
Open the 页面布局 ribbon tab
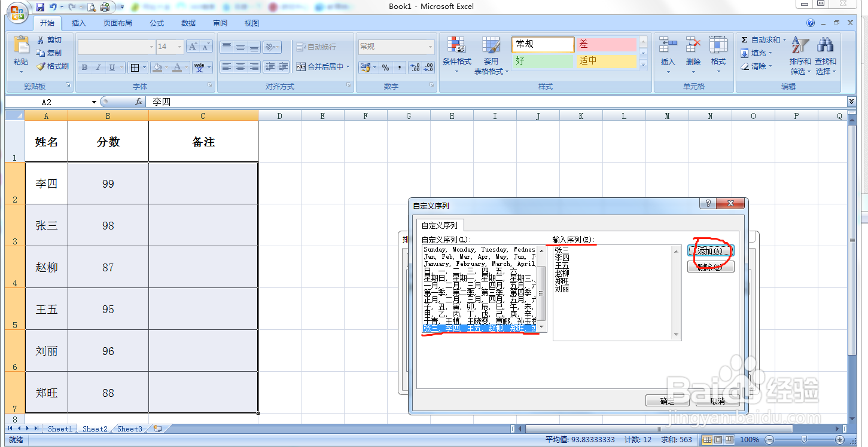117,23
